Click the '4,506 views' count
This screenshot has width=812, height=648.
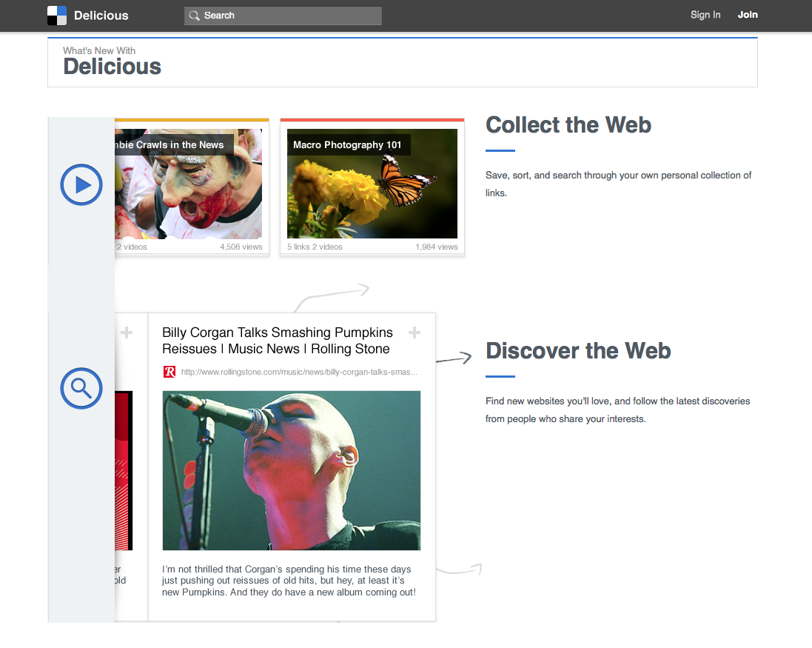coord(241,247)
